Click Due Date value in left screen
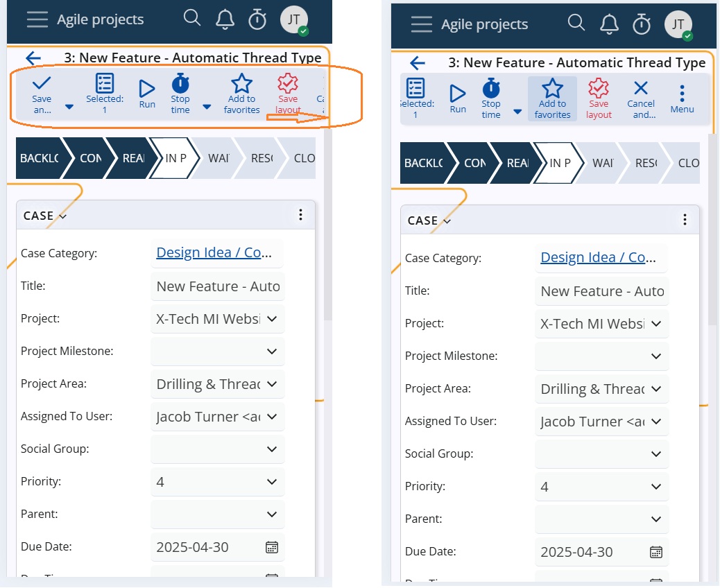Viewport: 720px width, 588px height. click(x=192, y=547)
